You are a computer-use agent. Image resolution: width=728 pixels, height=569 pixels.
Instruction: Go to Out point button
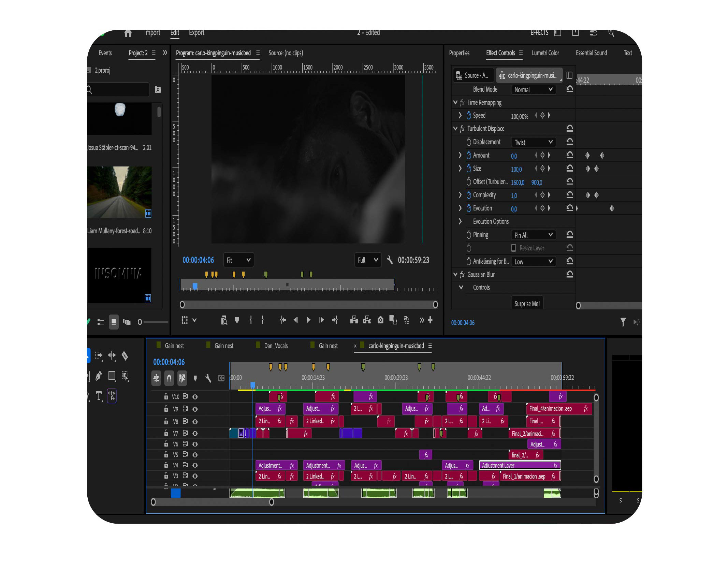tap(335, 320)
